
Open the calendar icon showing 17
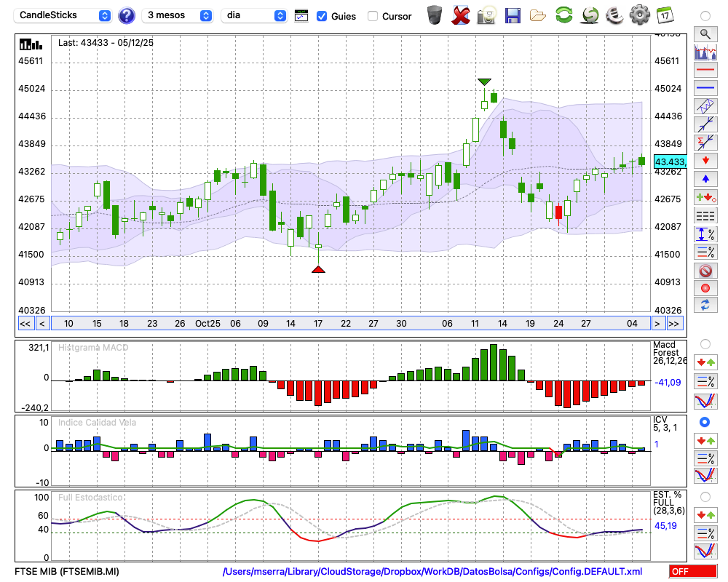tap(665, 15)
